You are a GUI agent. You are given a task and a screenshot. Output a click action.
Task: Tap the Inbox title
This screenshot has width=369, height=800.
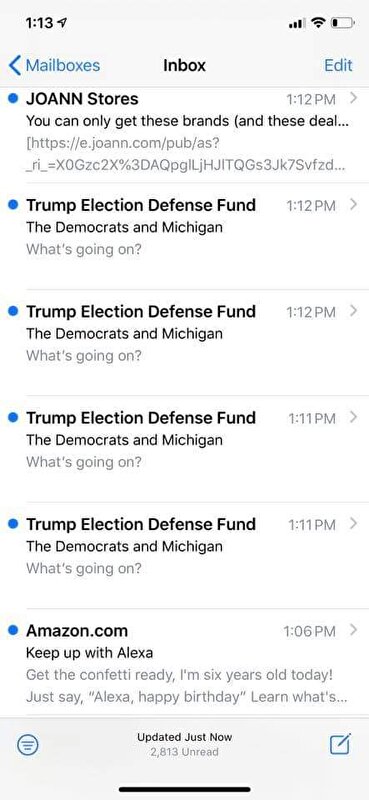pos(184,65)
